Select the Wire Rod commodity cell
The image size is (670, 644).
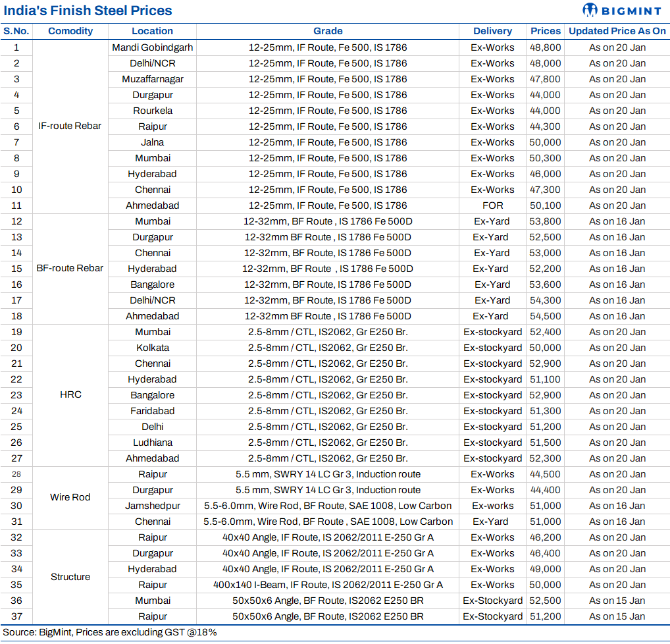point(70,497)
